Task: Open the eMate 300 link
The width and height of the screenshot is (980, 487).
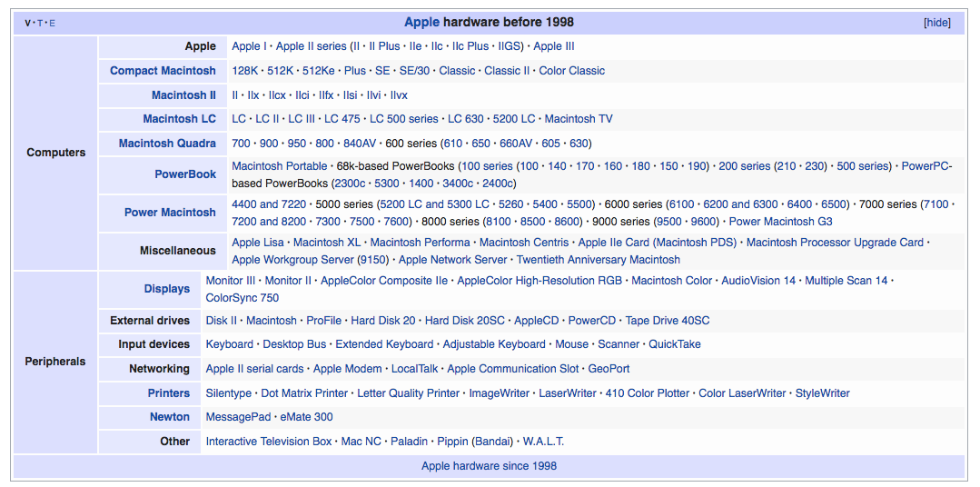Action: [x=306, y=417]
